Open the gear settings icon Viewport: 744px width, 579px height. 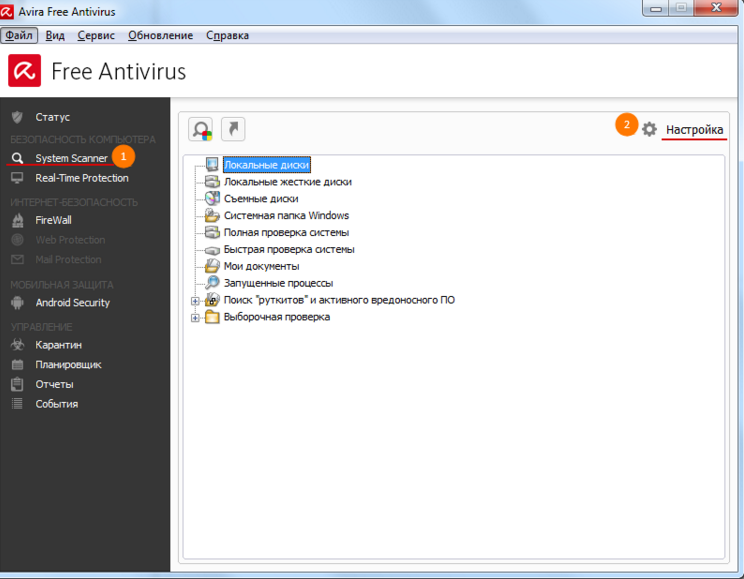649,129
